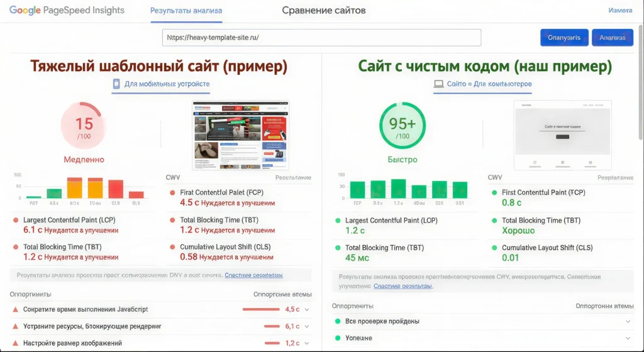Click the shortest red bar in heavy-site chart
Viewport: 644px width, 352px height.
[x=136, y=195]
